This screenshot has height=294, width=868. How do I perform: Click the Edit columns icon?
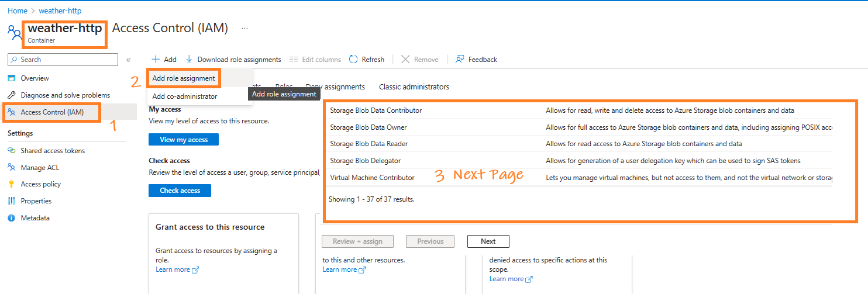(294, 60)
